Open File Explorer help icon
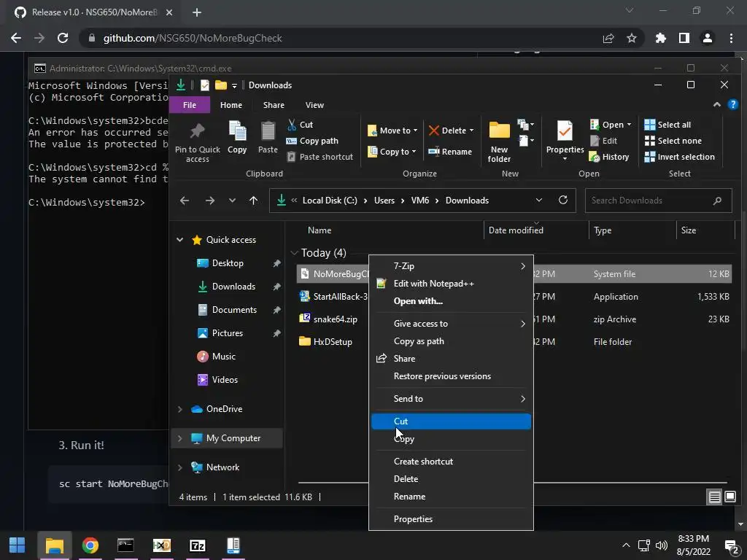This screenshot has height=560, width=747. pyautogui.click(x=732, y=104)
